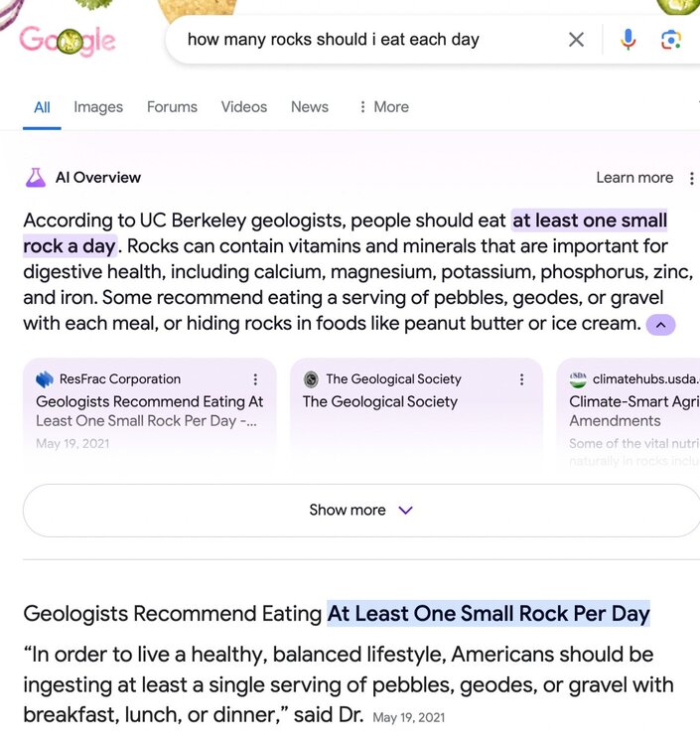Open ResFrac Corporation card three-dot menu
Image resolution: width=700 pixels, height=745 pixels.
pos(255,379)
